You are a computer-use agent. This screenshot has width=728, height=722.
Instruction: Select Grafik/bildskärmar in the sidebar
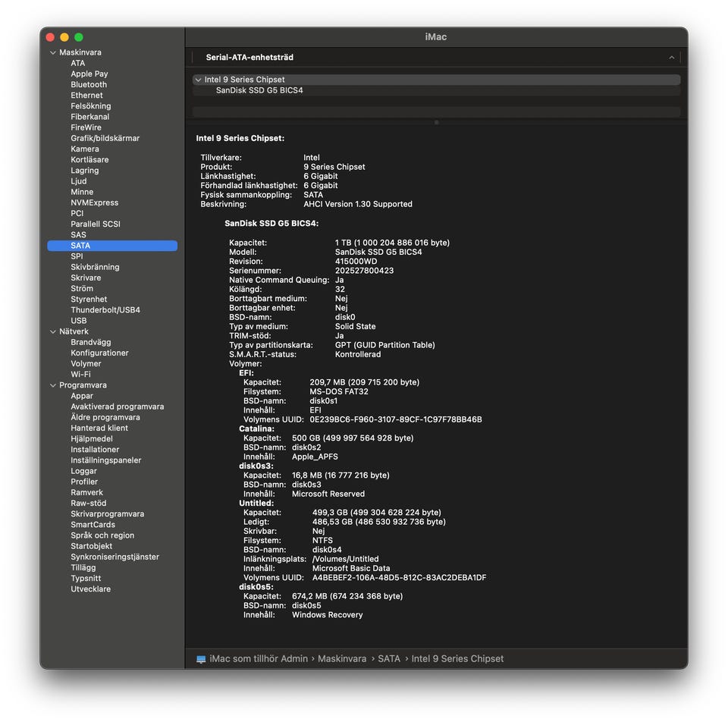pyautogui.click(x=105, y=138)
